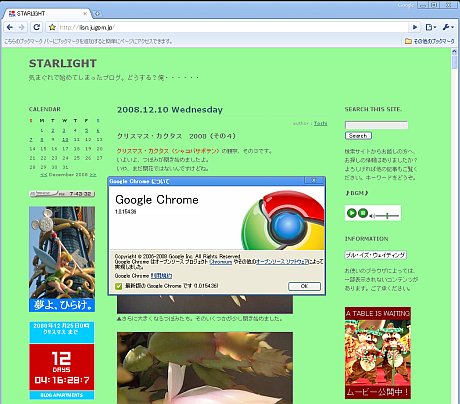Click the A Table Is Waiting banner
This screenshot has height=404, width=460.
tap(378, 353)
